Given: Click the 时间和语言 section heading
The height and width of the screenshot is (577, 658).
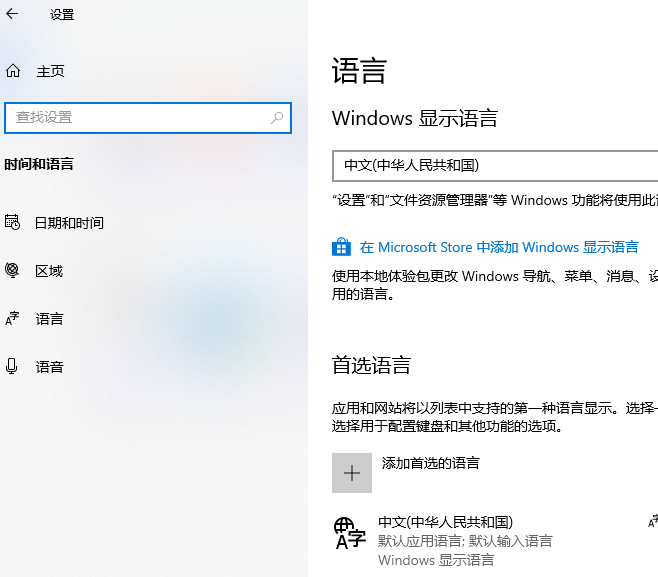Looking at the screenshot, I should pos(39,164).
